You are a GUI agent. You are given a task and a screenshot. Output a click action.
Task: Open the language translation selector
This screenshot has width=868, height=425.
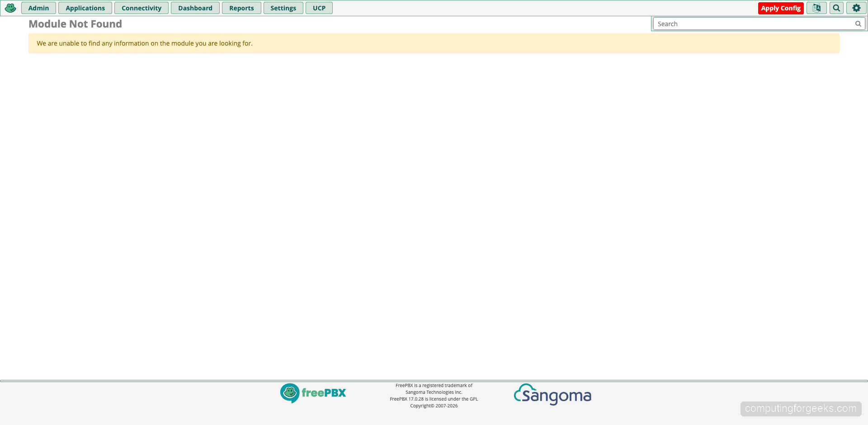tap(816, 8)
